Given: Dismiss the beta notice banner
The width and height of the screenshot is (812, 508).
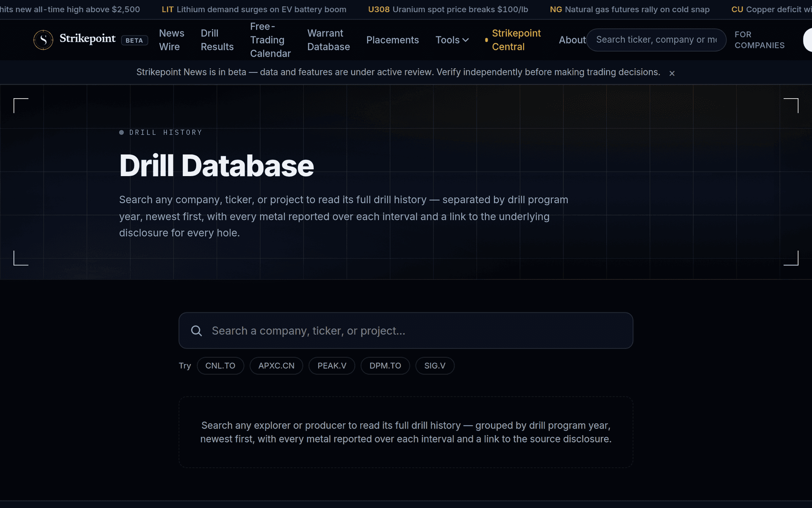Looking at the screenshot, I should tap(672, 73).
